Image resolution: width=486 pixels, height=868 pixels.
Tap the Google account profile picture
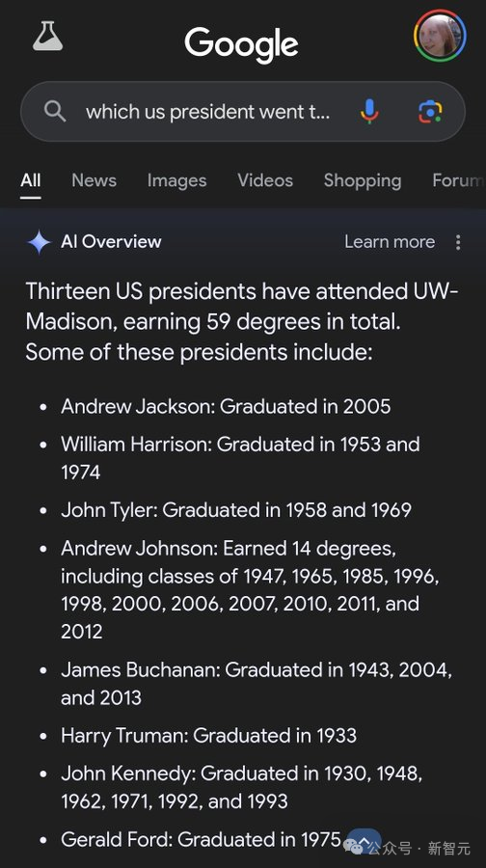point(440,36)
